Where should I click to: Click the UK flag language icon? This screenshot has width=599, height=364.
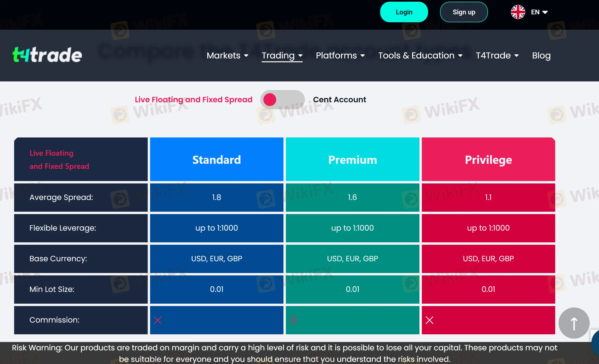click(518, 12)
